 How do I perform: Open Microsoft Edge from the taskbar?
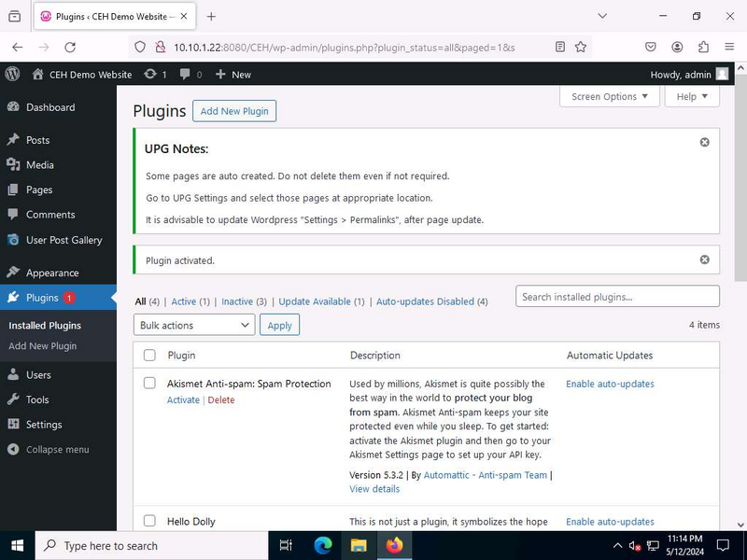pos(323,545)
